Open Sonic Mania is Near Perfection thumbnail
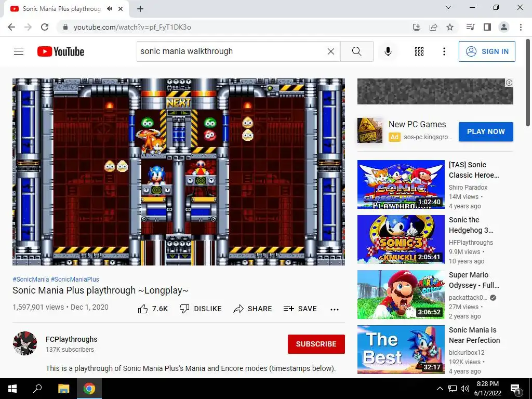This screenshot has height=399, width=532. (x=401, y=350)
